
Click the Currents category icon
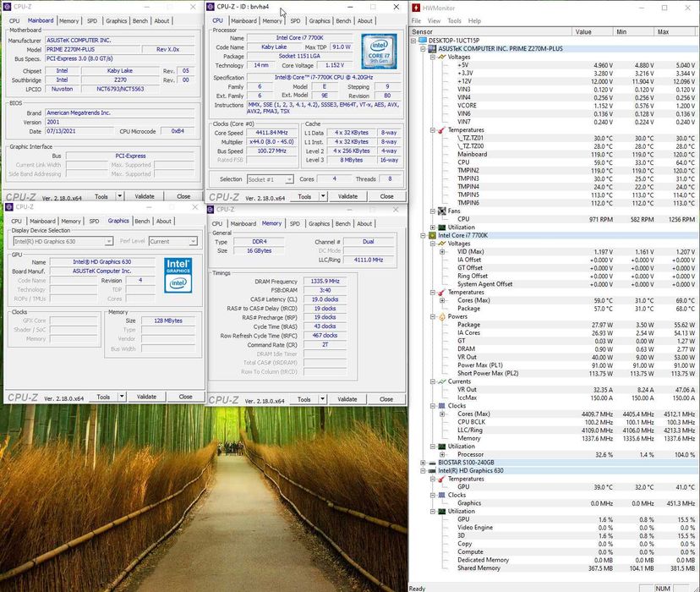pyautogui.click(x=442, y=381)
